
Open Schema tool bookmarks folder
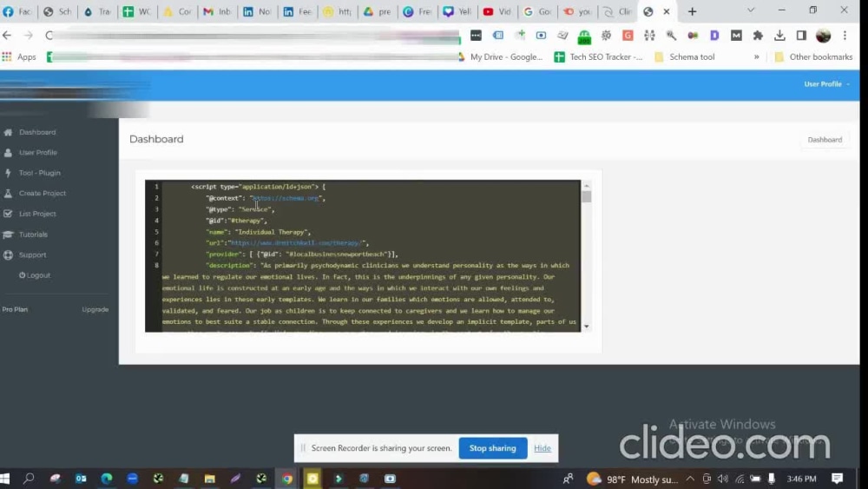[x=685, y=57]
